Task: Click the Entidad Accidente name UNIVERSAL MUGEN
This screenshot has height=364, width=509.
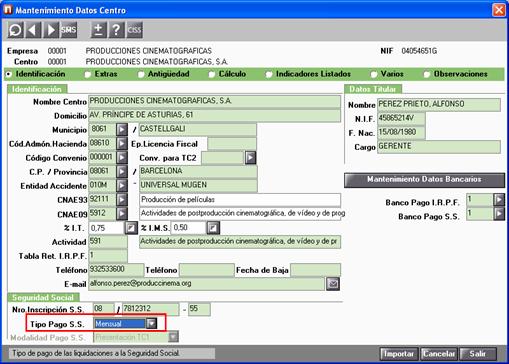Action: coord(198,186)
